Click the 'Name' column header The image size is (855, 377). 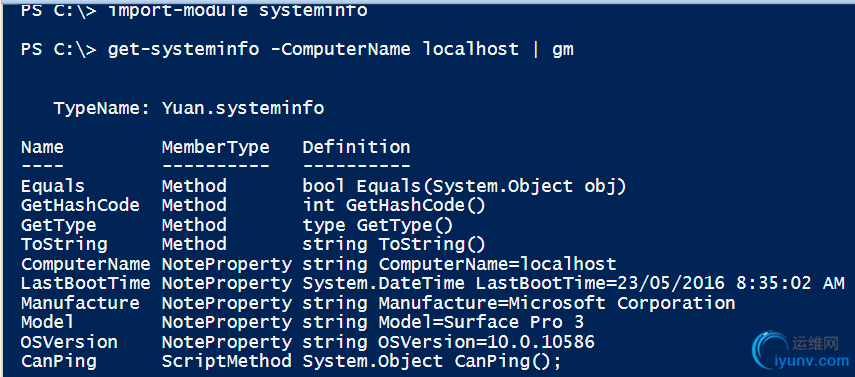(42, 147)
